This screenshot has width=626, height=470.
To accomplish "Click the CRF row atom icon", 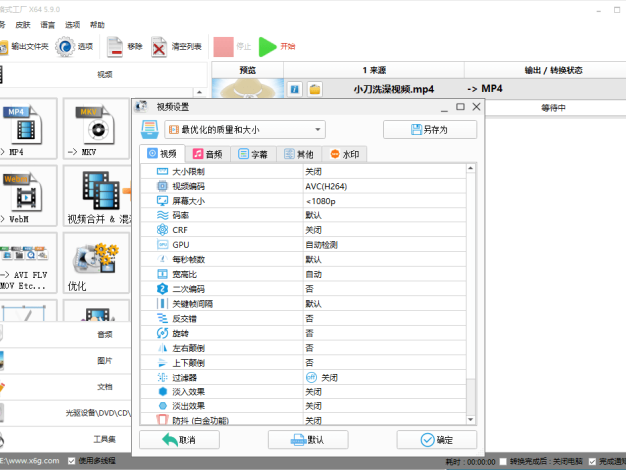I will (x=162, y=230).
